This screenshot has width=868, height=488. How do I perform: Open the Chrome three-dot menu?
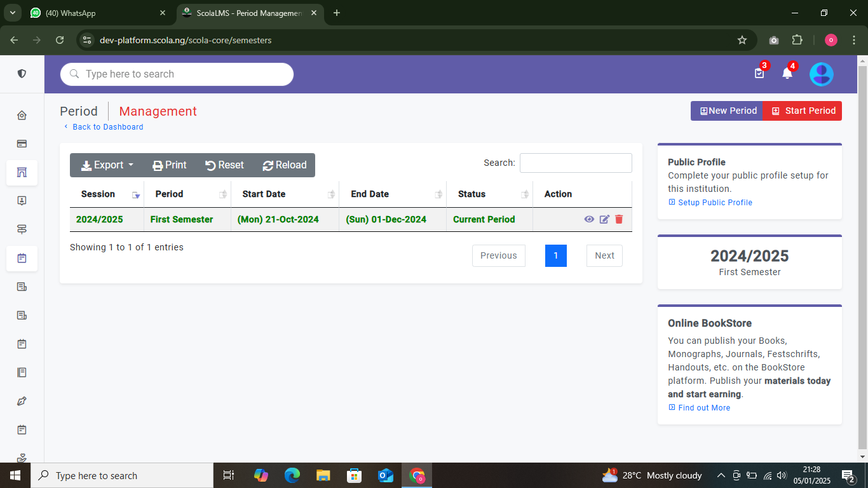853,40
